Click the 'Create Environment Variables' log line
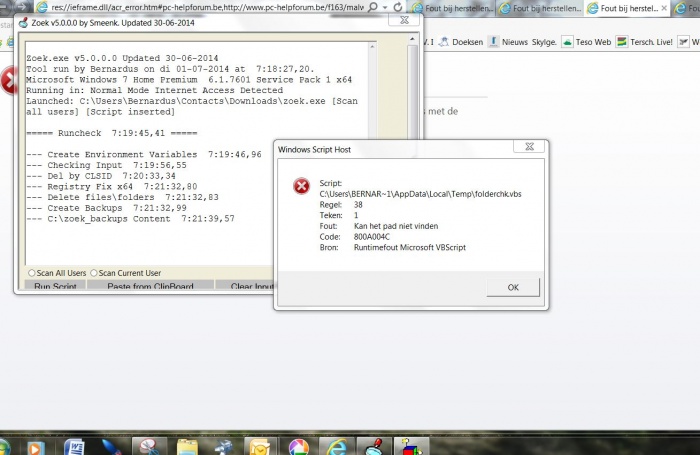Screen dimensions: 700x455 click(144, 154)
